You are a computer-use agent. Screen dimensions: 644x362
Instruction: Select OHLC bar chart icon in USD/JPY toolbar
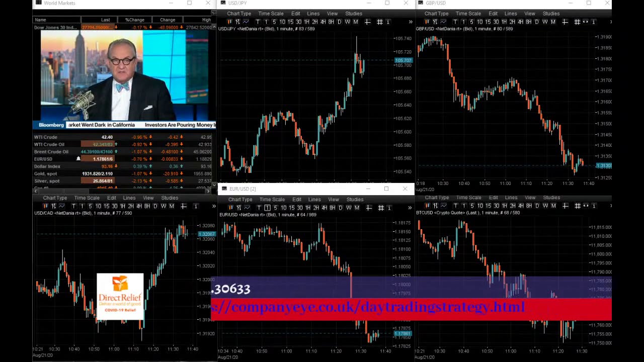pos(237,22)
